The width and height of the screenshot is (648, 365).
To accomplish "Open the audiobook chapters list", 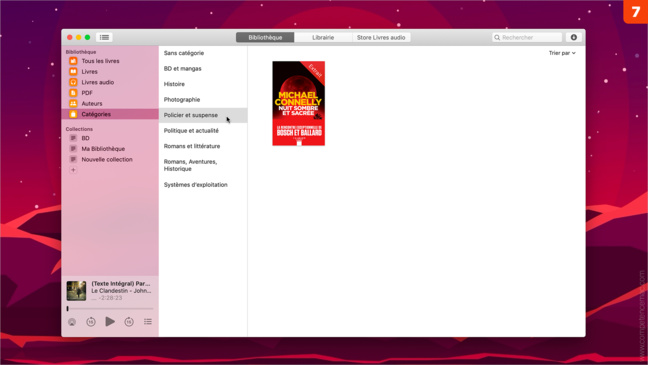I will [148, 322].
